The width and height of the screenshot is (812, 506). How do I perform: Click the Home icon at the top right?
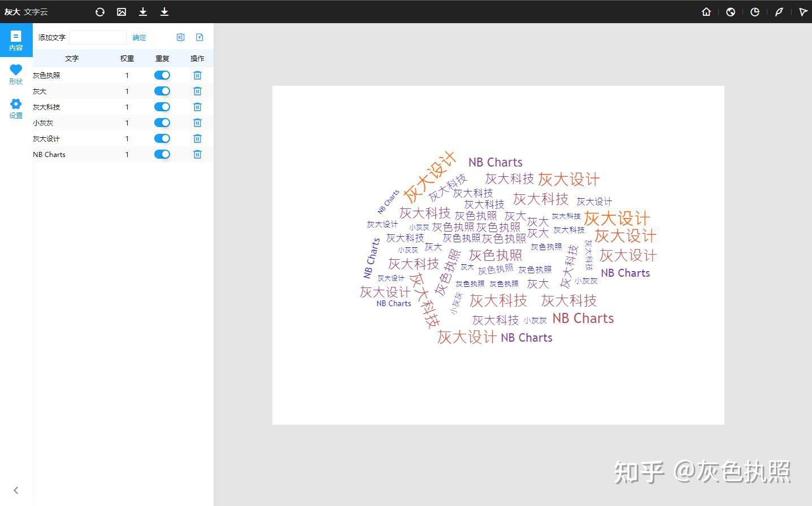tap(706, 11)
